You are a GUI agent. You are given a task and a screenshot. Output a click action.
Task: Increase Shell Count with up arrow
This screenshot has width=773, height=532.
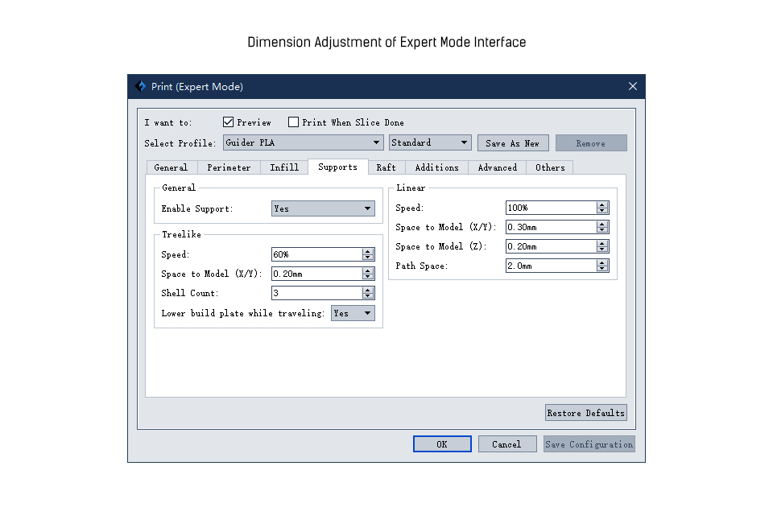click(x=368, y=290)
